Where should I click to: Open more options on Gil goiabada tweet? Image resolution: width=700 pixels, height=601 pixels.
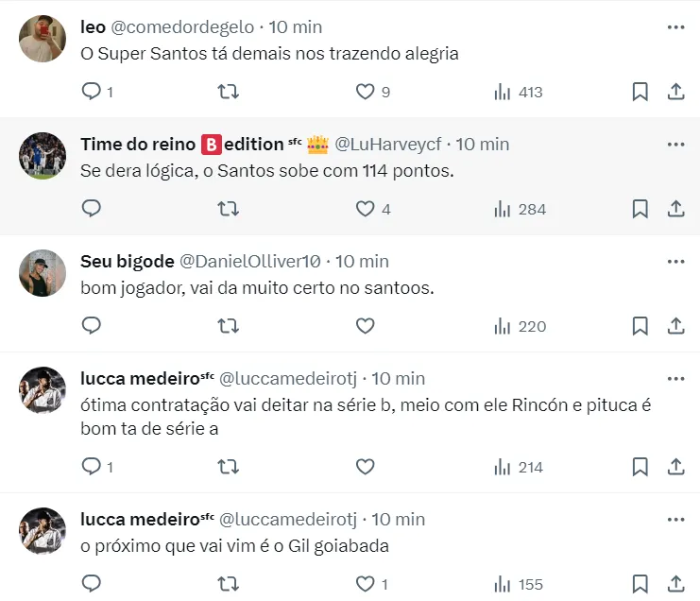tap(675, 519)
